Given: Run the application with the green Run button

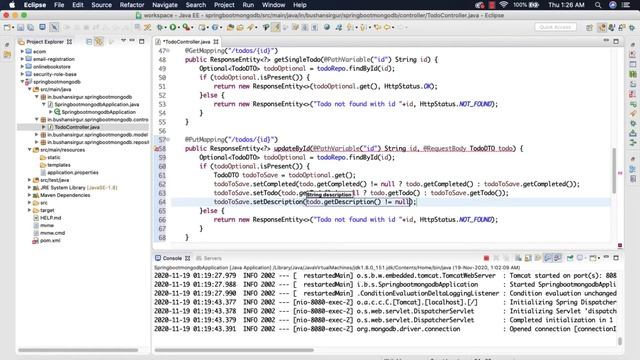Looking at the screenshot, I should pyautogui.click(x=173, y=27).
